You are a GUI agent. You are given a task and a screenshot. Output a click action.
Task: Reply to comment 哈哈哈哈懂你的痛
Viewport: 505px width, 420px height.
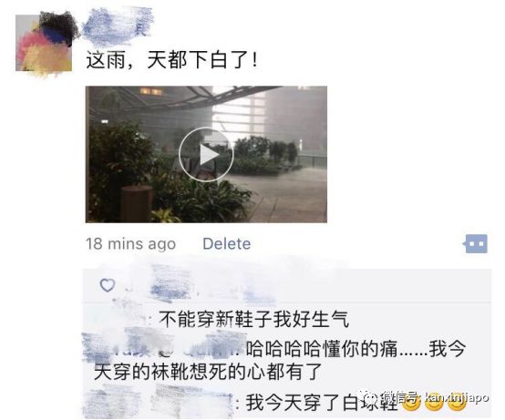click(356, 348)
